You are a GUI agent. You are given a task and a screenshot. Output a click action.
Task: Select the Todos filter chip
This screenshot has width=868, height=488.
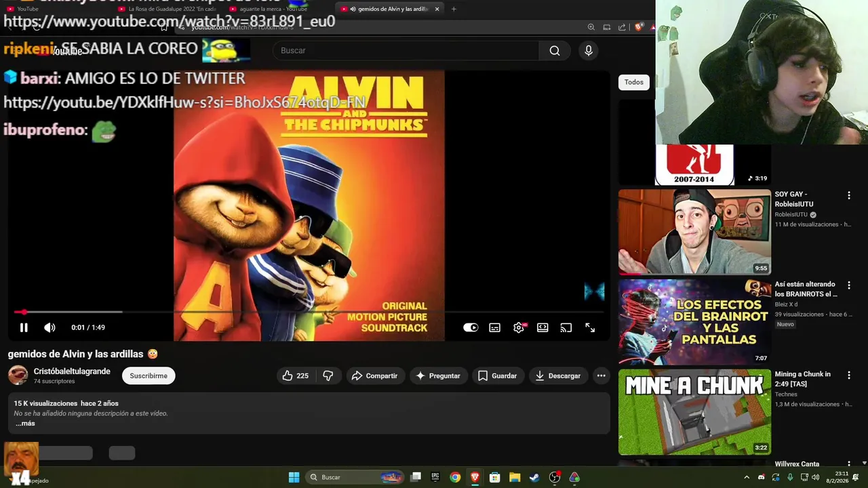(x=634, y=82)
